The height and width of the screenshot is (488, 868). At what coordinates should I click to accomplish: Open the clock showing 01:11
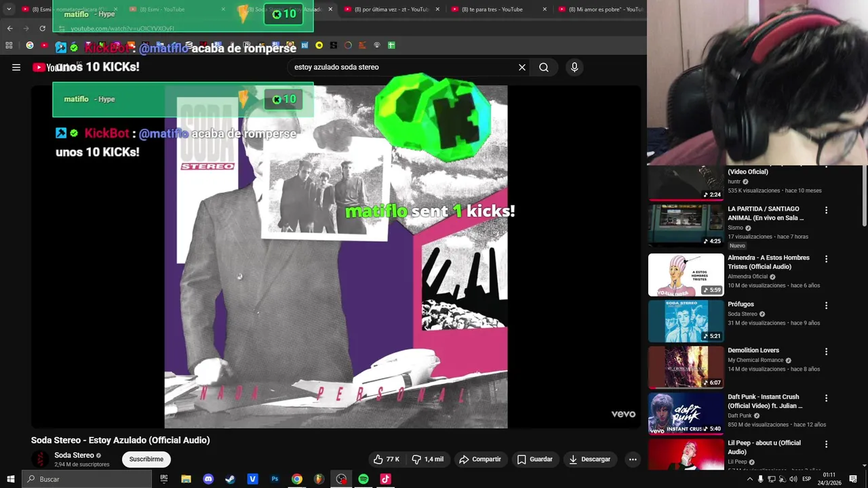tap(829, 479)
